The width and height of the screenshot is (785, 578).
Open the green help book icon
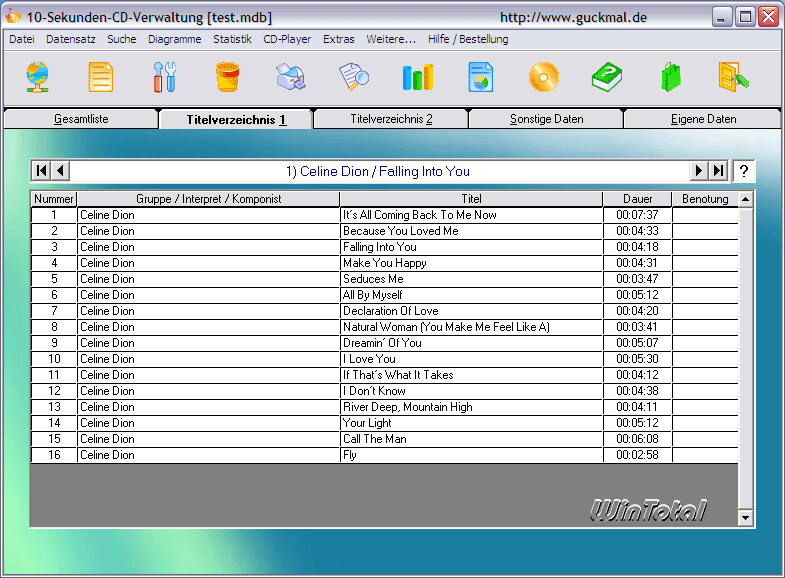coord(607,77)
